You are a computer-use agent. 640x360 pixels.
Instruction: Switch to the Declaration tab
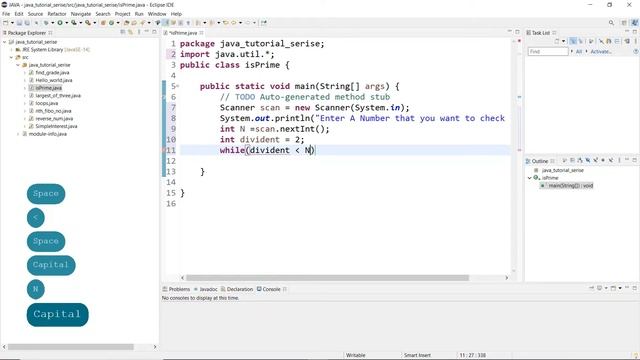pos(237,289)
